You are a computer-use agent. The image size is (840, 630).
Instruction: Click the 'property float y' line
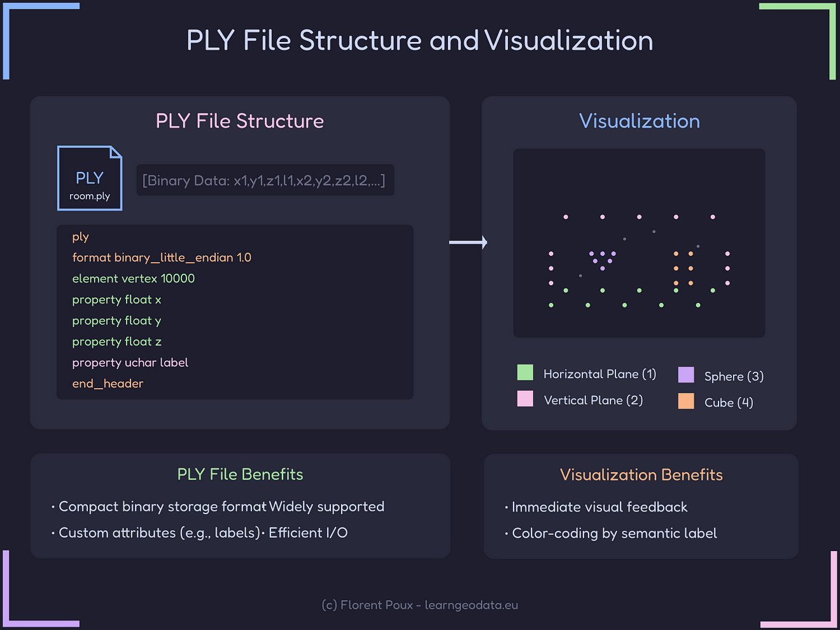[x=116, y=321]
